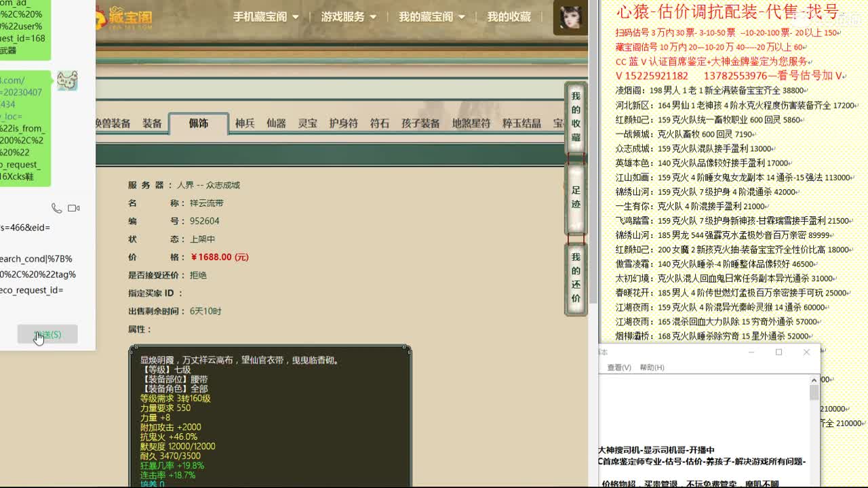Viewport: 868px width, 488px height.
Task: Click the 藏宝阁 site logo
Action: click(124, 17)
